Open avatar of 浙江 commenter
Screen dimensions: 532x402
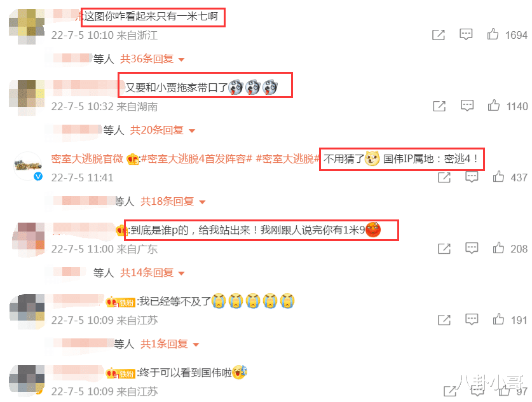pos(27,26)
